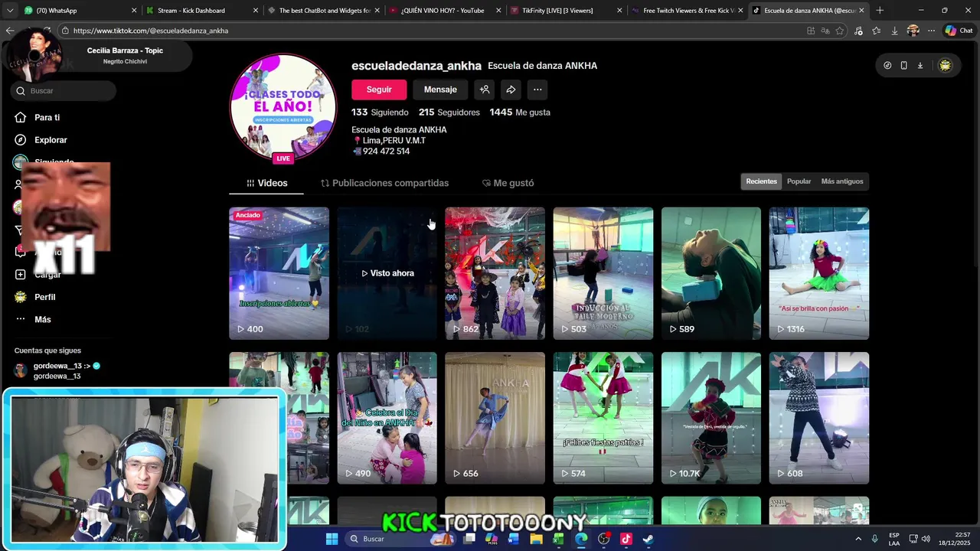The image size is (980, 551).
Task: Click the browser address bar URL
Action: pyautogui.click(x=151, y=31)
